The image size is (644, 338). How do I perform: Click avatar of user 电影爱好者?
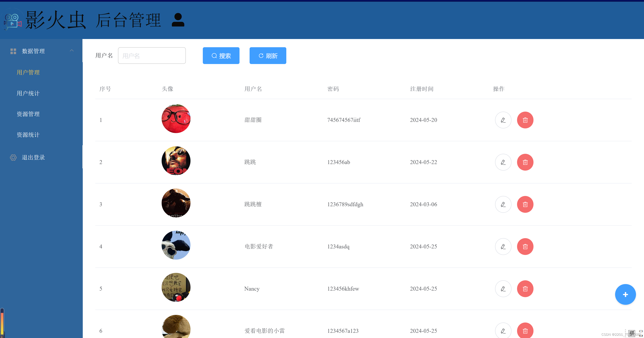point(176,245)
